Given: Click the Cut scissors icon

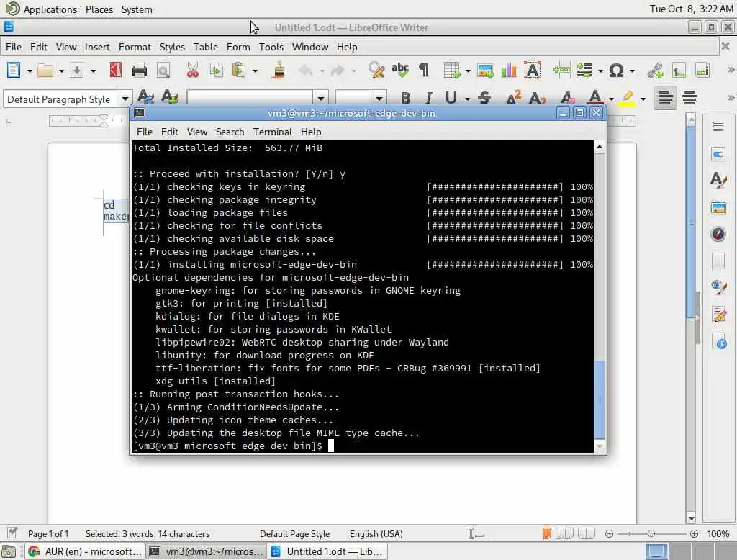Looking at the screenshot, I should 193,71.
